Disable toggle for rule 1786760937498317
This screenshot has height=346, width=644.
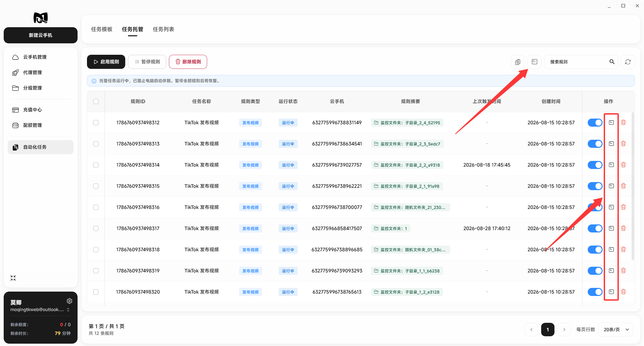(595, 228)
